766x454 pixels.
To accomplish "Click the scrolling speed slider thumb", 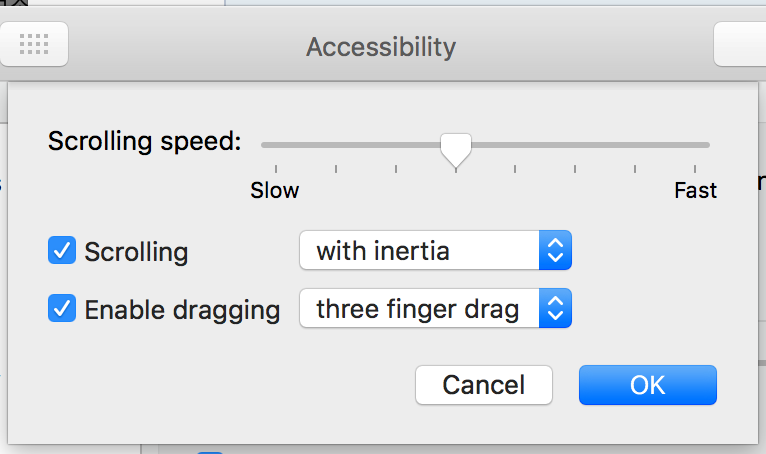I will coord(456,150).
